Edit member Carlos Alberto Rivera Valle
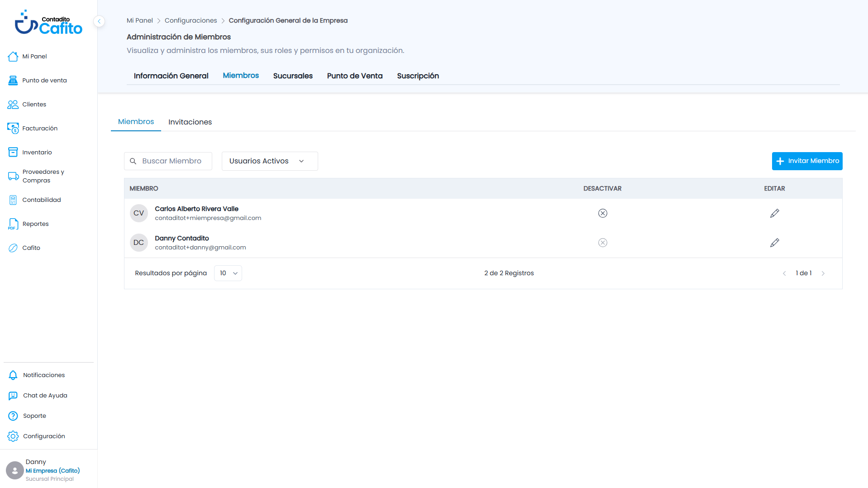868x488 pixels. pos(774,213)
